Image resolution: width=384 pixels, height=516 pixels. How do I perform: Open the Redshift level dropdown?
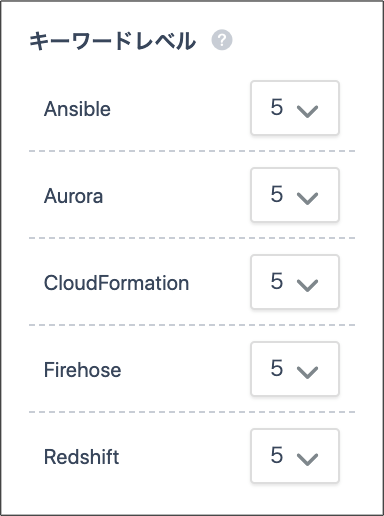(x=295, y=456)
